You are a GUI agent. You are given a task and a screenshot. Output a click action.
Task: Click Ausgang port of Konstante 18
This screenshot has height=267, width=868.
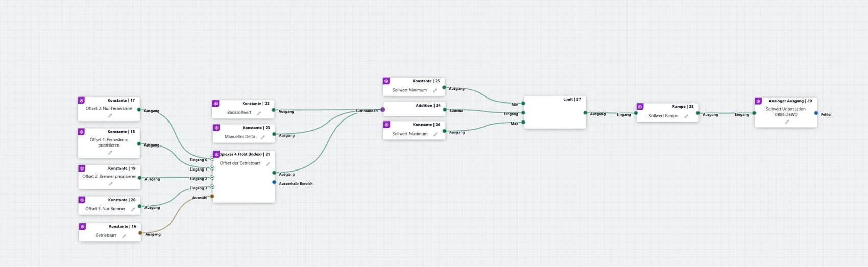click(139, 144)
